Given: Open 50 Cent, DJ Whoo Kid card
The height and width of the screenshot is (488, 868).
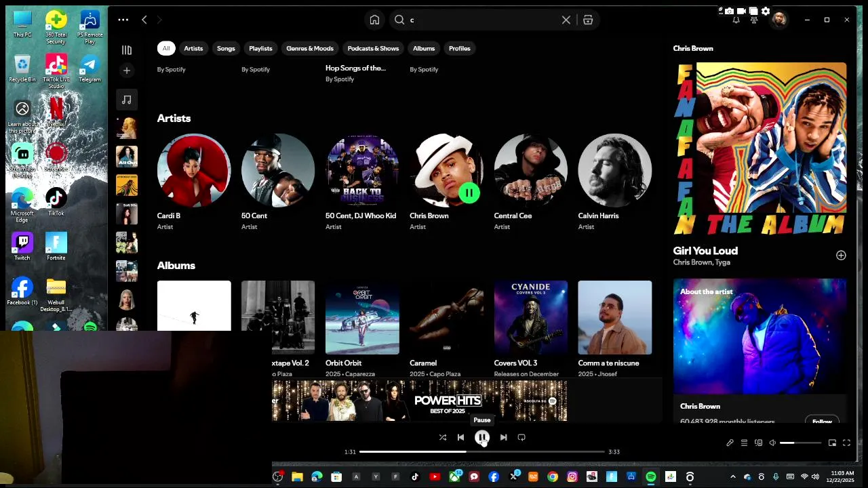Looking at the screenshot, I should click(362, 180).
